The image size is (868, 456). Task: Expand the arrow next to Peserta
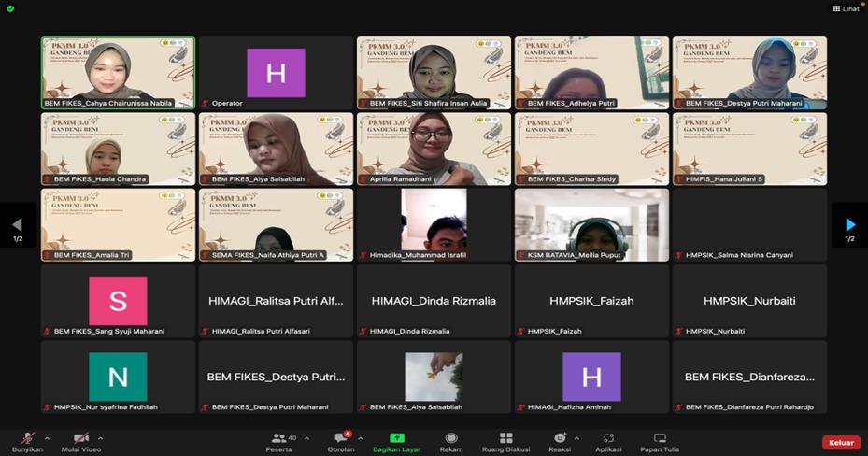click(306, 437)
